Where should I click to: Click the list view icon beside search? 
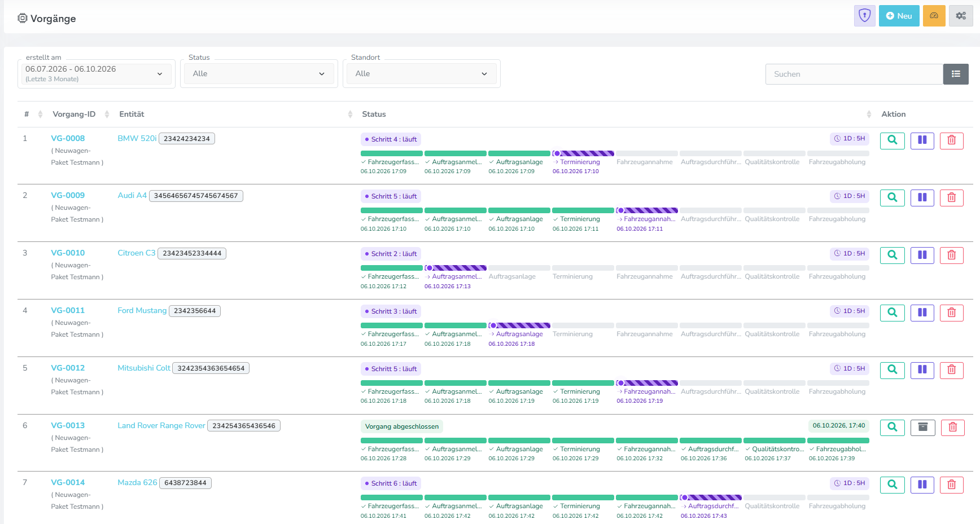point(956,74)
